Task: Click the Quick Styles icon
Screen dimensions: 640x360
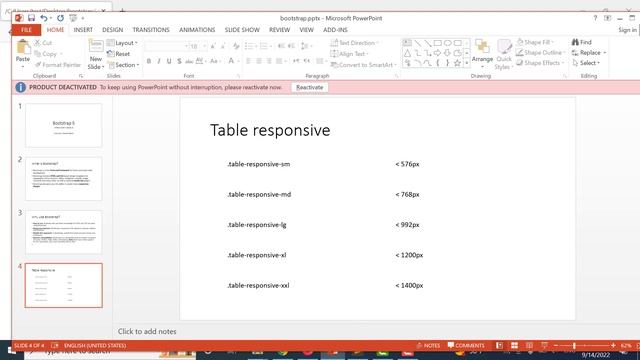Action: (504, 47)
